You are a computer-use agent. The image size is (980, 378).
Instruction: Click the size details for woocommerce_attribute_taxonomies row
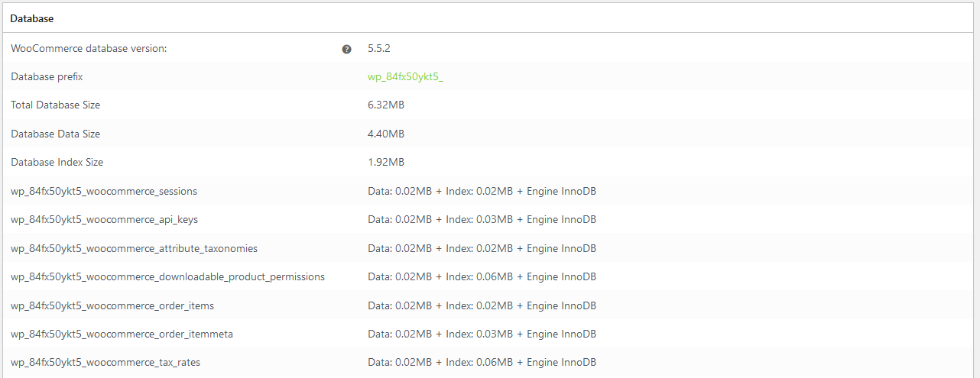pos(482,248)
